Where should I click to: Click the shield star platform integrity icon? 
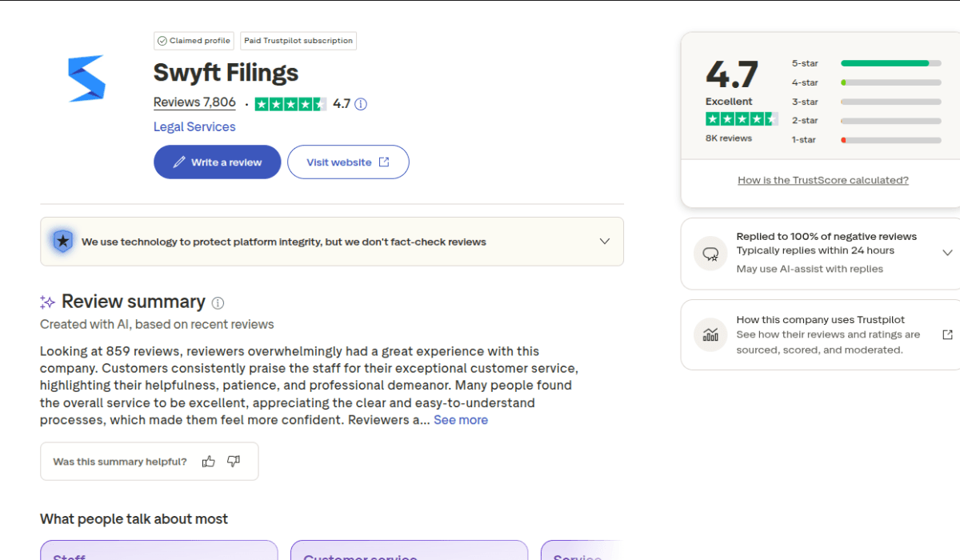coord(62,241)
